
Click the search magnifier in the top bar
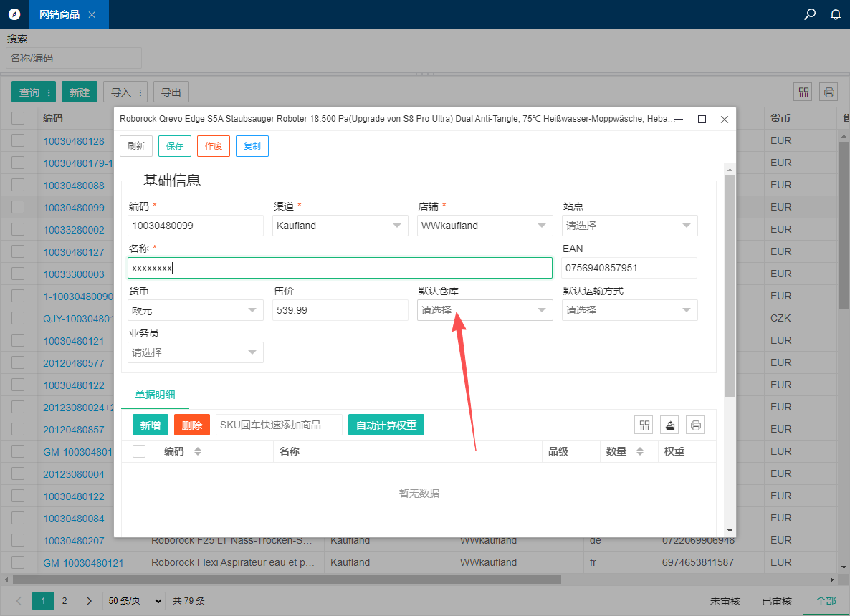point(810,14)
